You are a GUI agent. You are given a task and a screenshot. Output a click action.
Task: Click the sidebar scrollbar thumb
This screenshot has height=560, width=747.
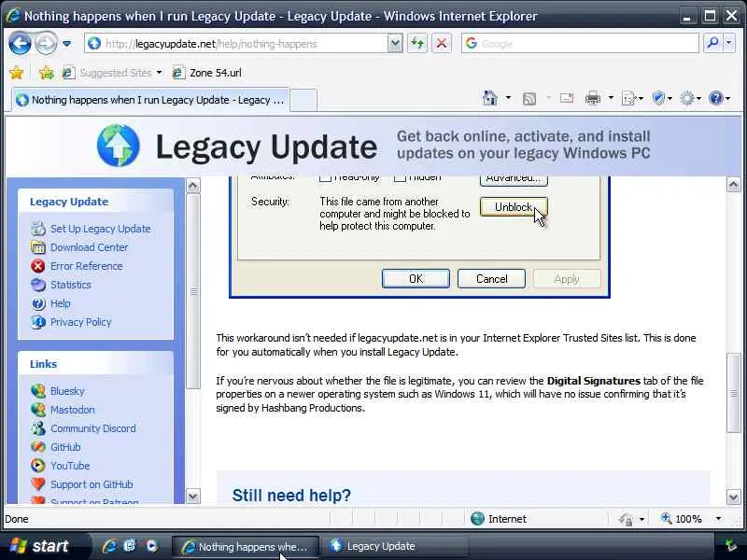click(193, 291)
